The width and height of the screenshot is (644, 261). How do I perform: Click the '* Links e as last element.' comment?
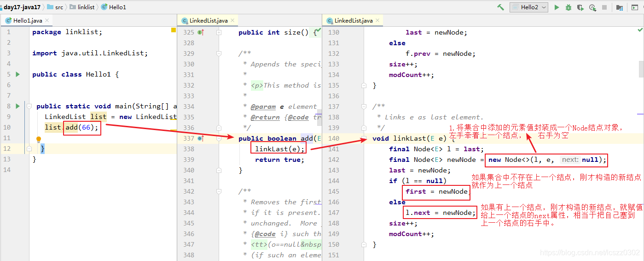pyautogui.click(x=430, y=117)
